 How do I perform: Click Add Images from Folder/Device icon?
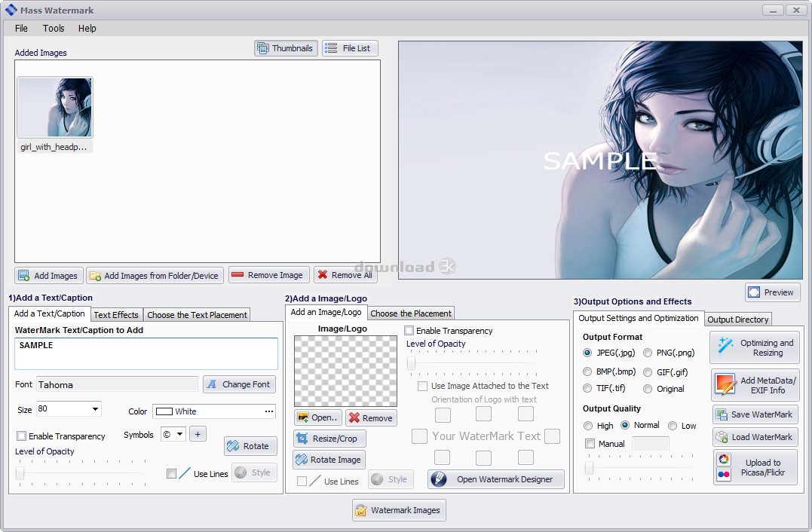point(95,276)
